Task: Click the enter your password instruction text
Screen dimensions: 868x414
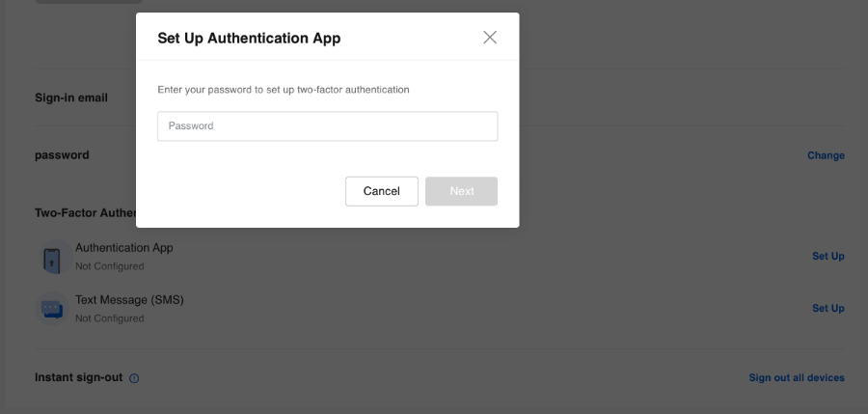Action: point(284,90)
